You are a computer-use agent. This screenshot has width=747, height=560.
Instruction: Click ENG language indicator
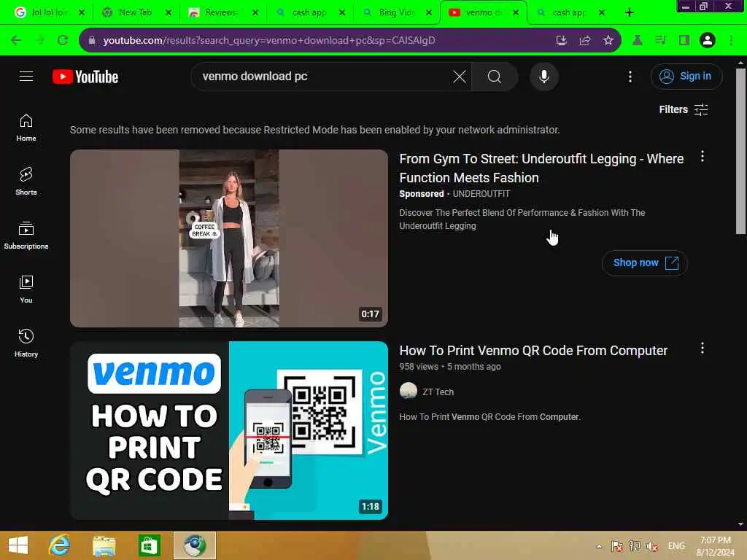676,546
